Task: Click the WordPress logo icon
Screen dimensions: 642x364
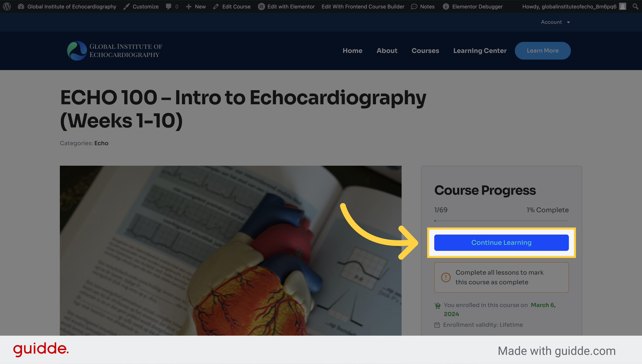Action: pyautogui.click(x=7, y=6)
